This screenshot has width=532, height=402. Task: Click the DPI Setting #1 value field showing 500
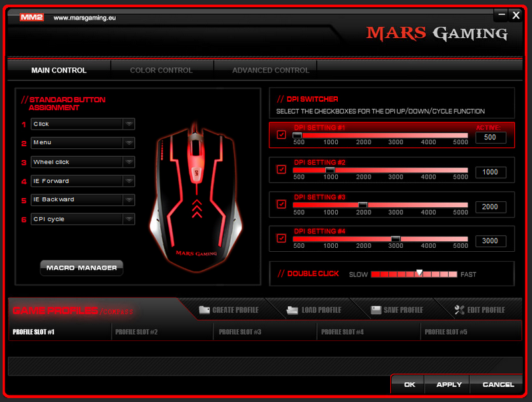click(x=490, y=138)
